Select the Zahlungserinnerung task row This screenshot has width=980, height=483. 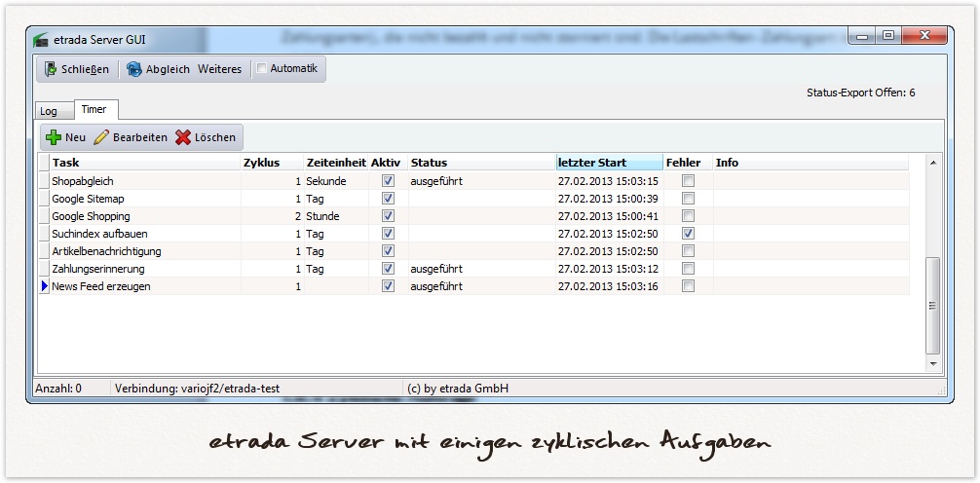pos(98,269)
